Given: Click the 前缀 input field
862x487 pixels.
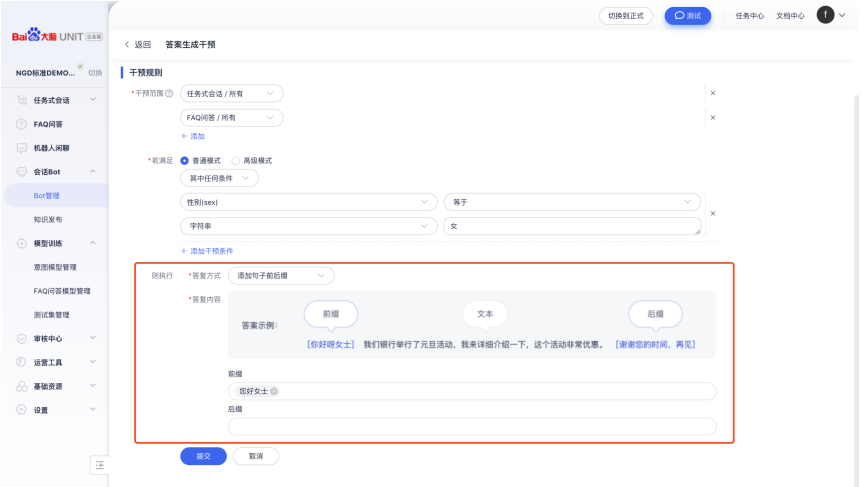Looking at the screenshot, I should 472,391.
